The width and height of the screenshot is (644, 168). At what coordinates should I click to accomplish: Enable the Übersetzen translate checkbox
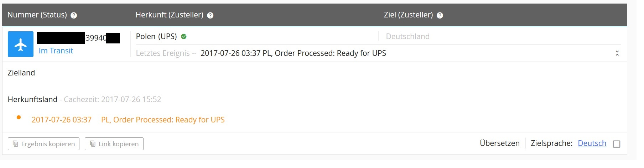click(x=617, y=144)
